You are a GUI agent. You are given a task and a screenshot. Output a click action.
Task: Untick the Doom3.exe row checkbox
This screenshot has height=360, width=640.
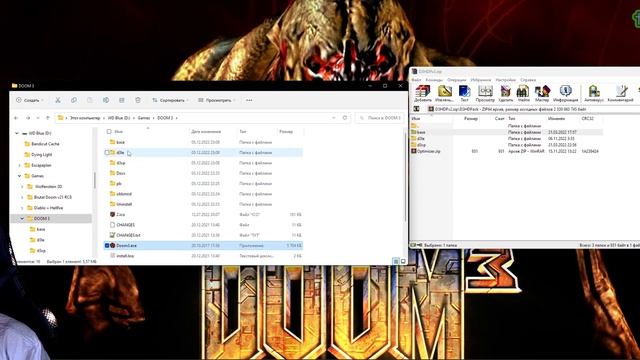107,246
